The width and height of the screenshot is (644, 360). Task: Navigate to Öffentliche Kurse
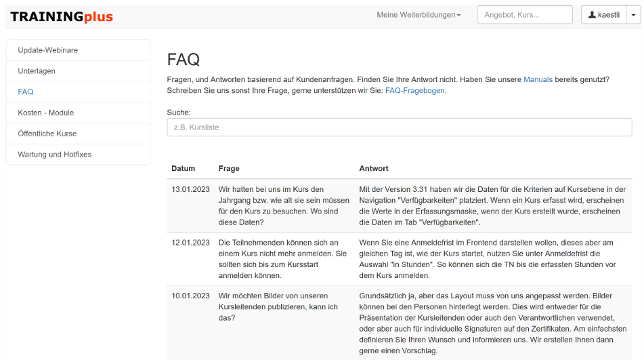(x=47, y=134)
